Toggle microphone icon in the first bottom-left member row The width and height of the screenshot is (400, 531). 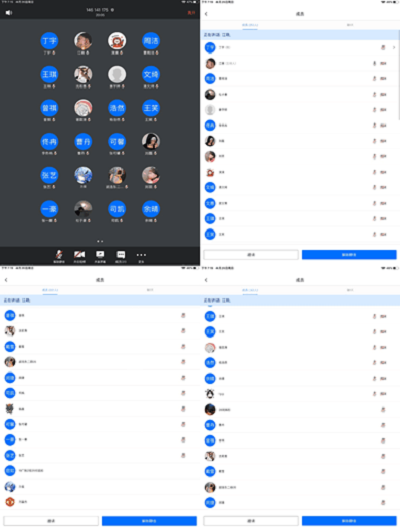(x=183, y=315)
